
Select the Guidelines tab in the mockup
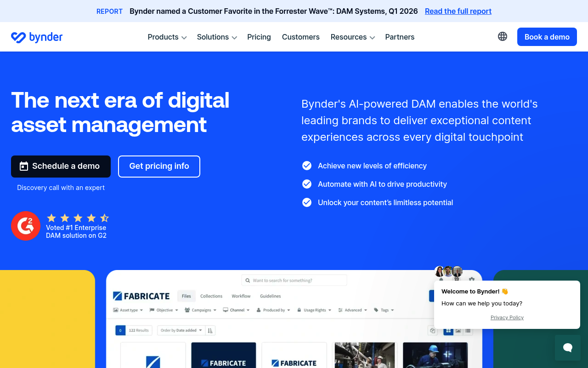coord(271,296)
